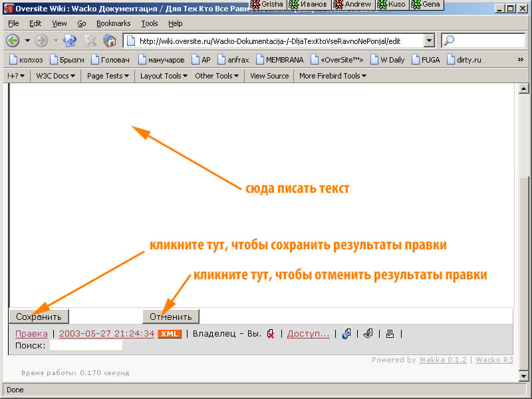Click the orange XML feed badge

tap(170, 334)
